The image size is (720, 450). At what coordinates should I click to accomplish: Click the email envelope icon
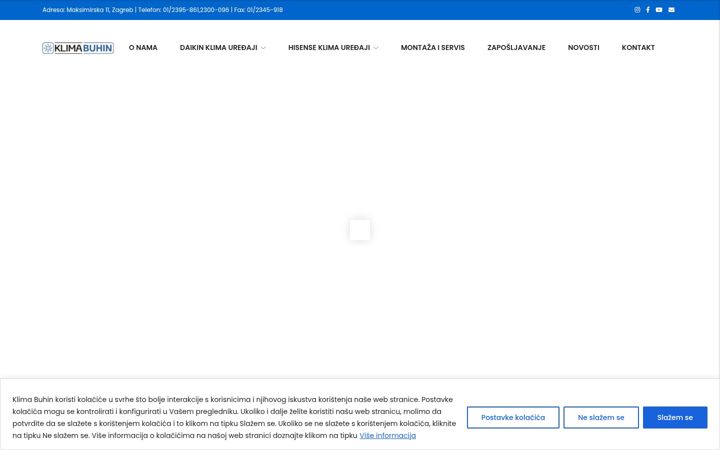point(671,10)
